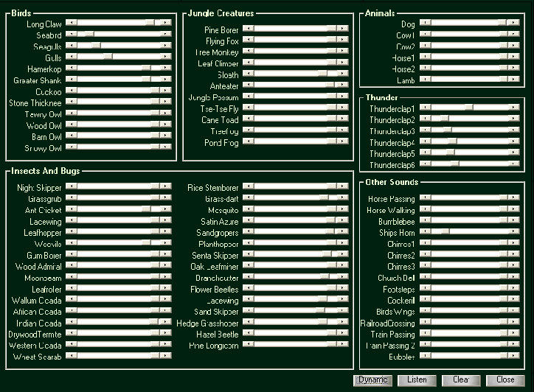Click the right arrow of Cockerill slider
Viewport: 534px width, 392px height.
coord(513,299)
